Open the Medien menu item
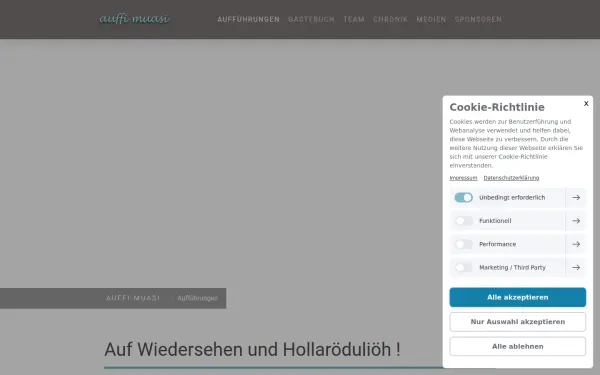This screenshot has height=375, width=600. coord(431,19)
